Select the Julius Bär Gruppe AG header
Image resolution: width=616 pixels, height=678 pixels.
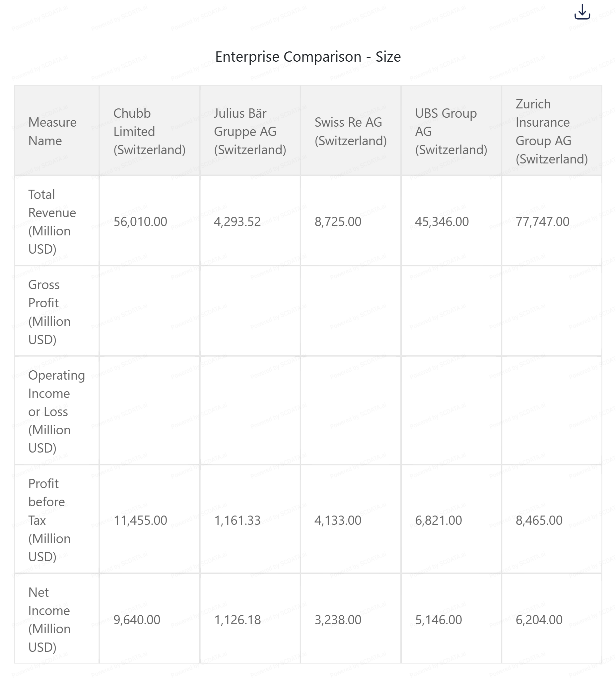coord(250,132)
